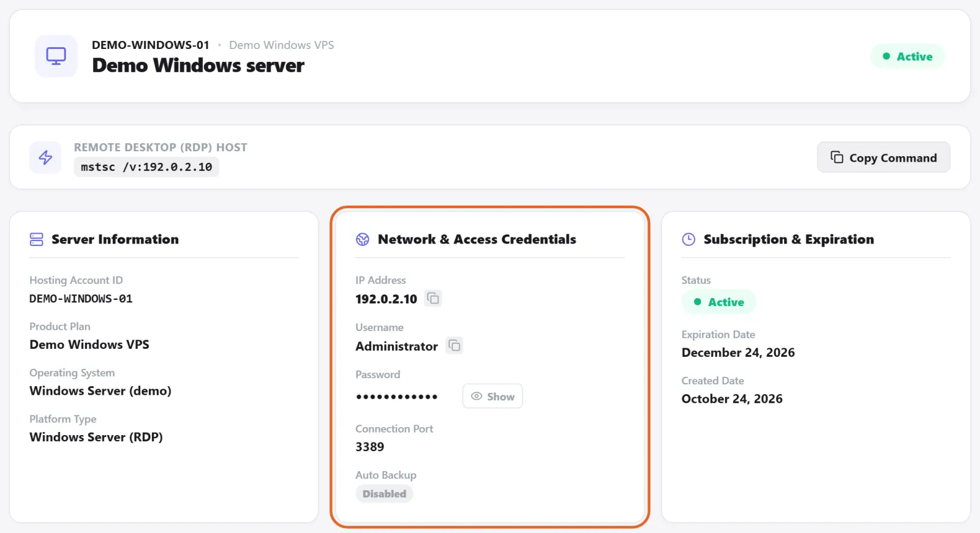This screenshot has height=533, width=980.
Task: Click the Product Plan value Demo Windows VPS
Action: 89,345
